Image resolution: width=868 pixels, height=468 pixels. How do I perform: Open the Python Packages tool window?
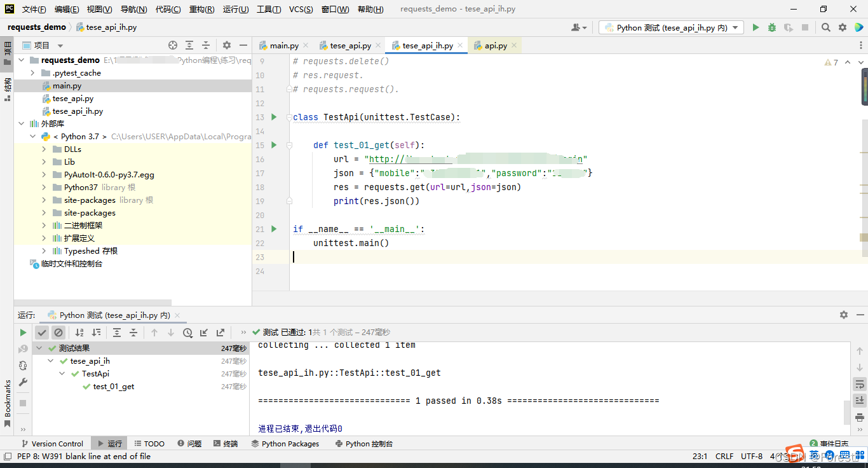[x=285, y=443]
